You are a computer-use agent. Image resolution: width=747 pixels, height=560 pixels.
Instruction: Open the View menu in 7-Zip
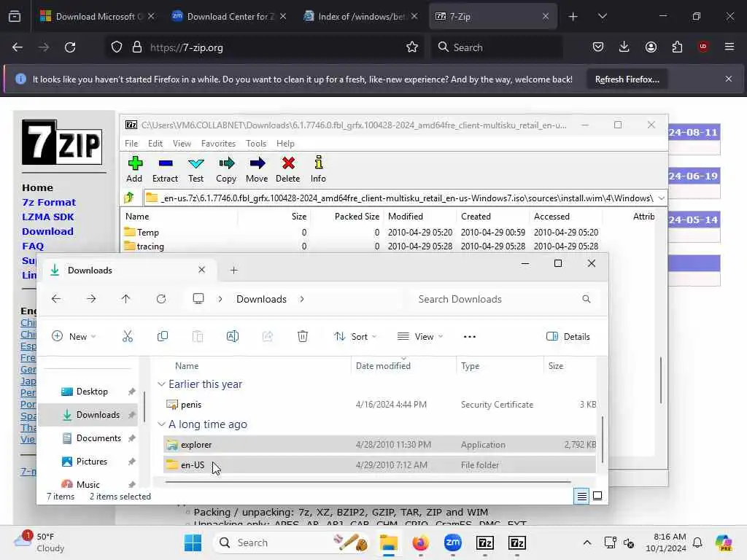point(182,144)
